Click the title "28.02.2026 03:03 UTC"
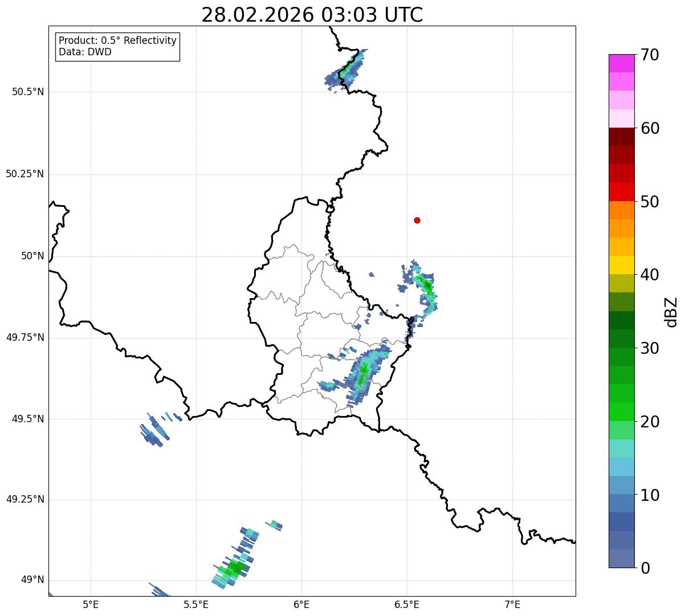685x616 pixels. (312, 14)
